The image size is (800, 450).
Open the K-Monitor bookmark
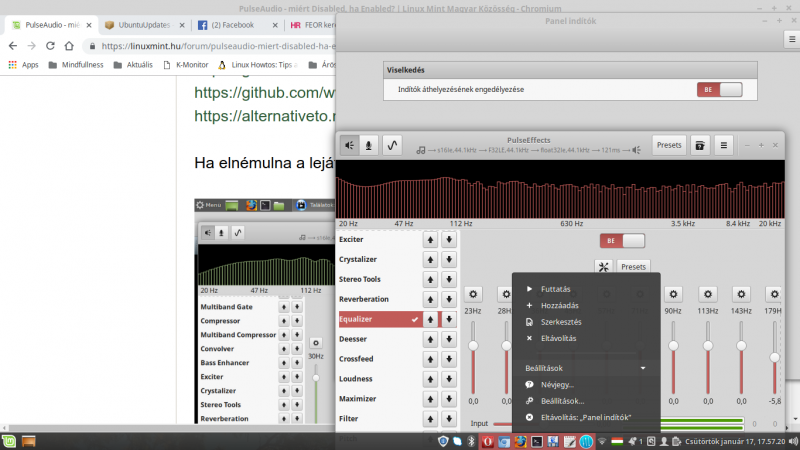[186, 65]
